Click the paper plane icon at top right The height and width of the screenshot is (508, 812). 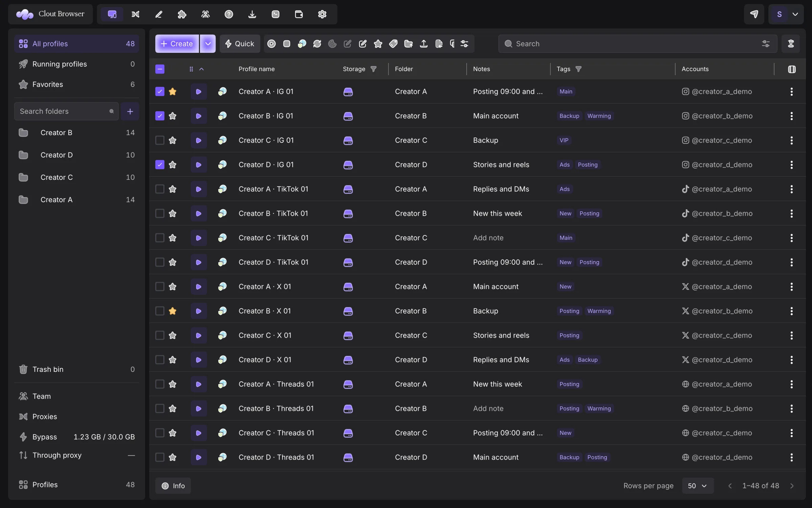point(754,14)
